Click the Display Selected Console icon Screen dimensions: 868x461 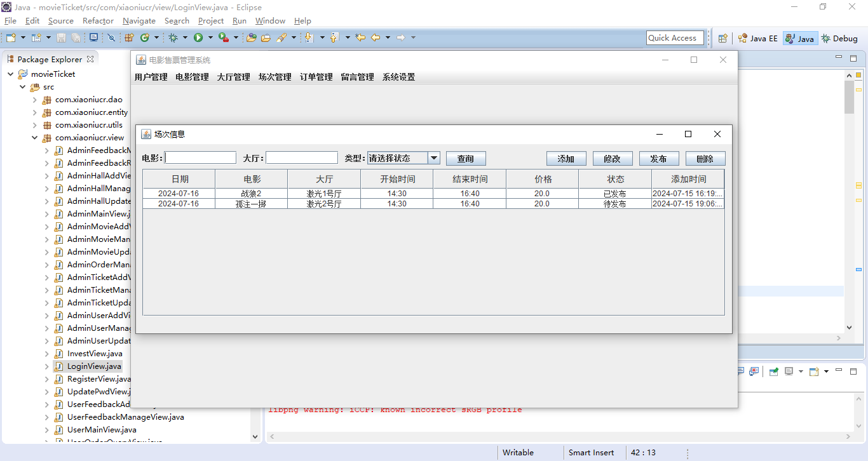click(789, 371)
